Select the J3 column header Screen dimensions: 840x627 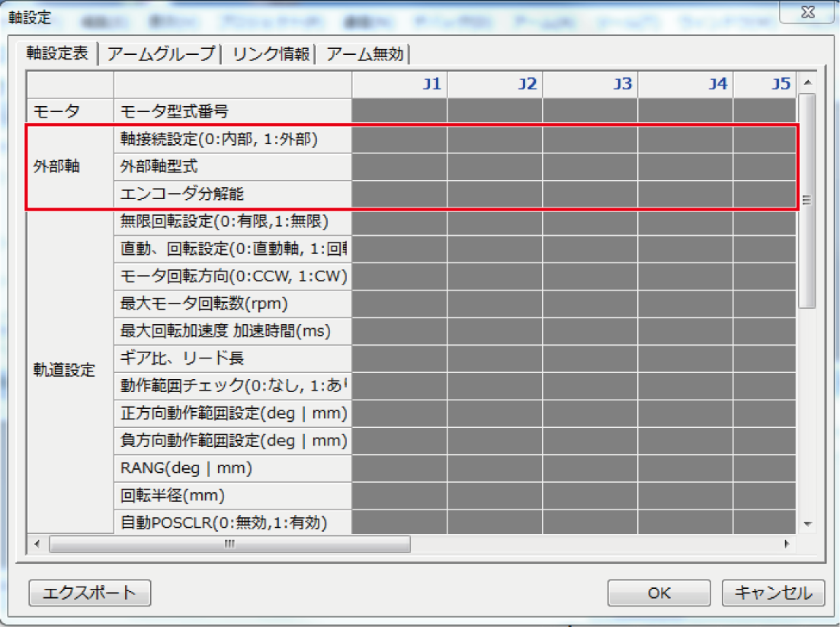[x=591, y=84]
